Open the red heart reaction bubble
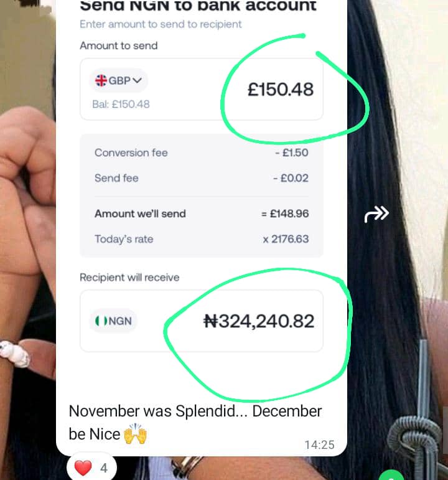The width and height of the screenshot is (448, 480). pyautogui.click(x=91, y=468)
